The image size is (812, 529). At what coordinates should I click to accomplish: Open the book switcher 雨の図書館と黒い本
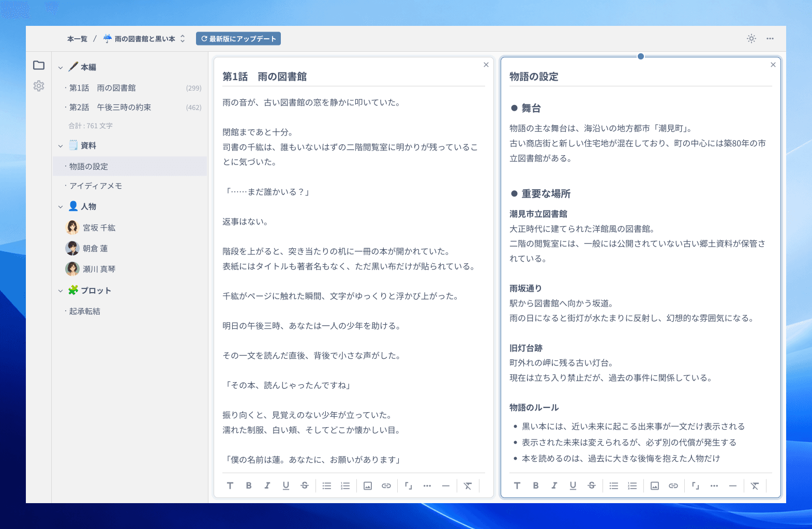144,39
